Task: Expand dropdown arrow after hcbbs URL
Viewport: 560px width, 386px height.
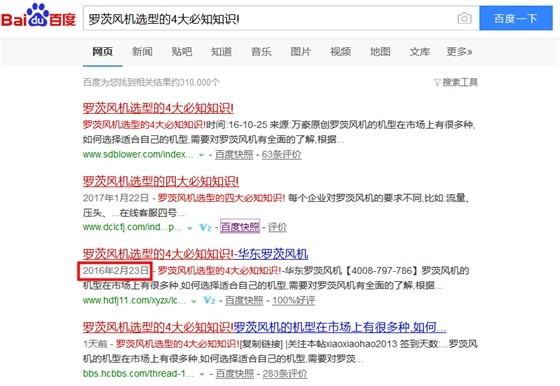Action: coord(202,375)
